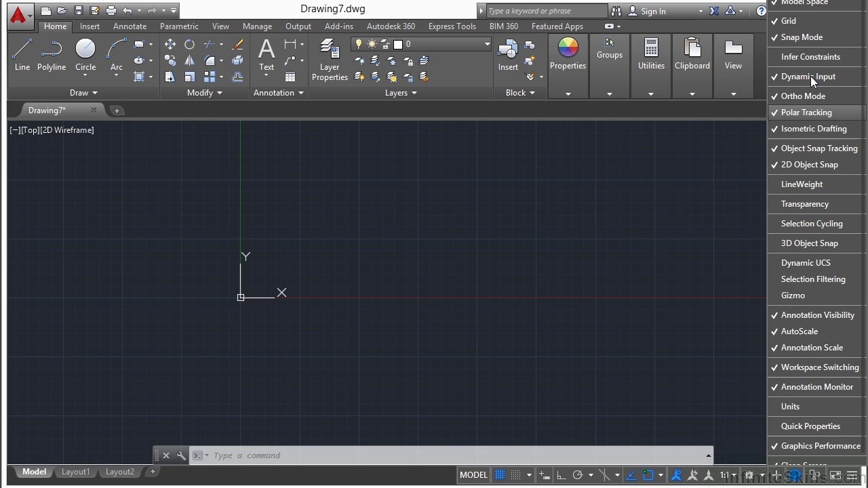Switch to the Manage ribbon tab
The height and width of the screenshot is (488, 868).
click(257, 26)
